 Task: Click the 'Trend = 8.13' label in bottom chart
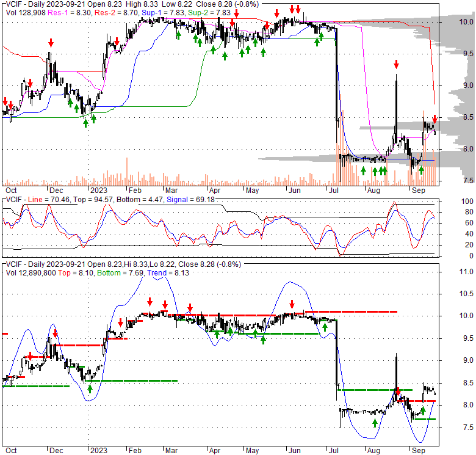(x=168, y=273)
